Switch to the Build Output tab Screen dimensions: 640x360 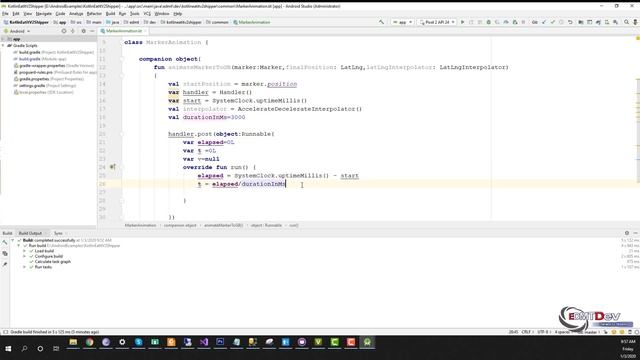(30, 233)
